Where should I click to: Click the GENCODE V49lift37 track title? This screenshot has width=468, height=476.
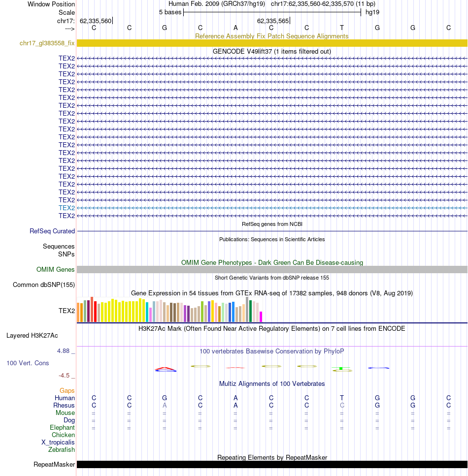click(x=271, y=51)
